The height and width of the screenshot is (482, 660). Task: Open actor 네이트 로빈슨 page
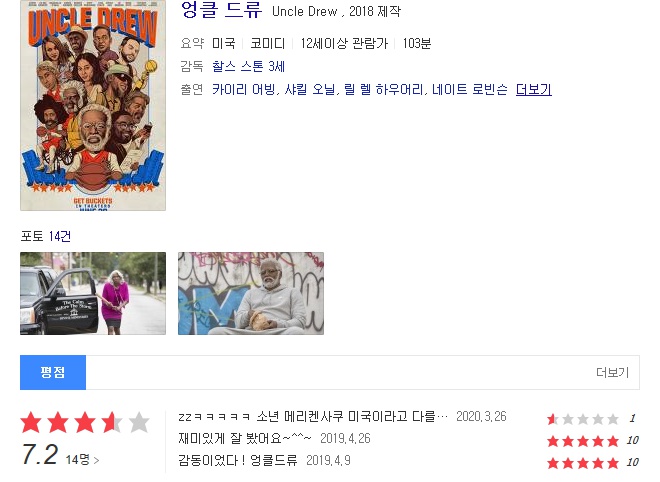tap(470, 89)
